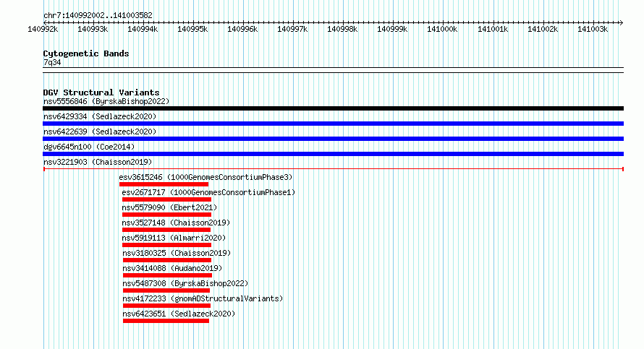Click the red nsv5919113 variant bar
Screen dimensions: 644x349
coord(166,245)
